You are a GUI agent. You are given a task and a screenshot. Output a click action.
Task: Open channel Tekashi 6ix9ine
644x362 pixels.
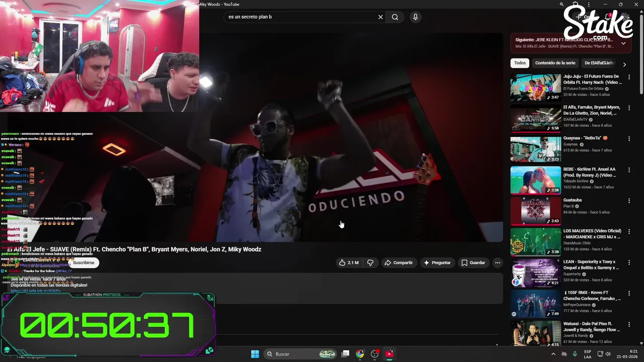pyautogui.click(x=577, y=181)
